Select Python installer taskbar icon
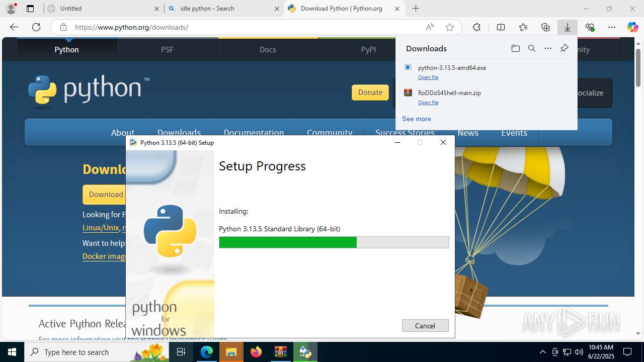644x362 pixels. 305,352
